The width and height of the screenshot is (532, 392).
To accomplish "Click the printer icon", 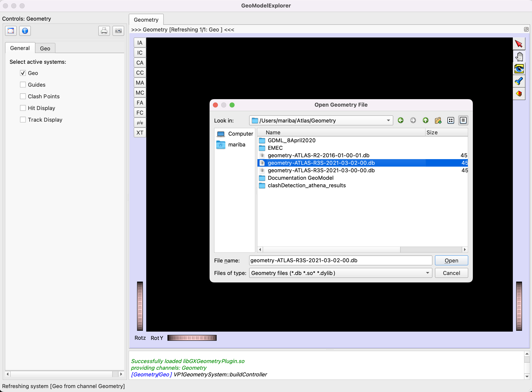I will click(104, 31).
